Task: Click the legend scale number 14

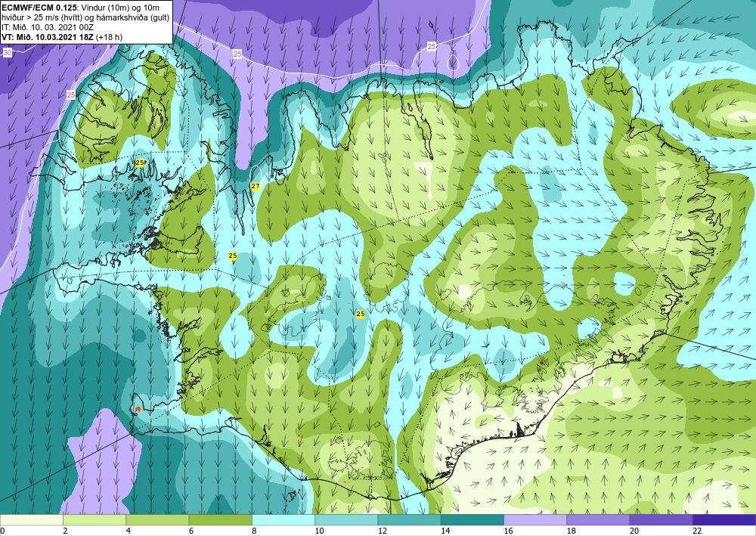Action: click(444, 531)
